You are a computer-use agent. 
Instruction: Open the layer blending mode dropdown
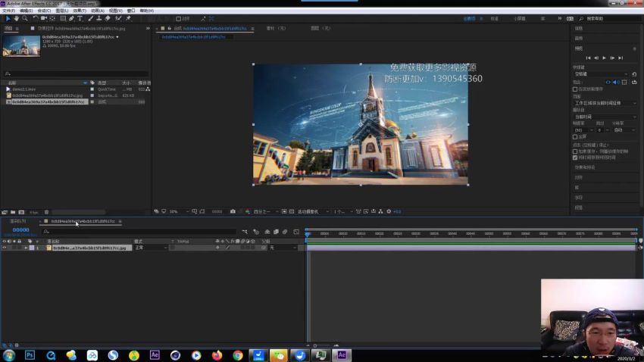point(151,248)
